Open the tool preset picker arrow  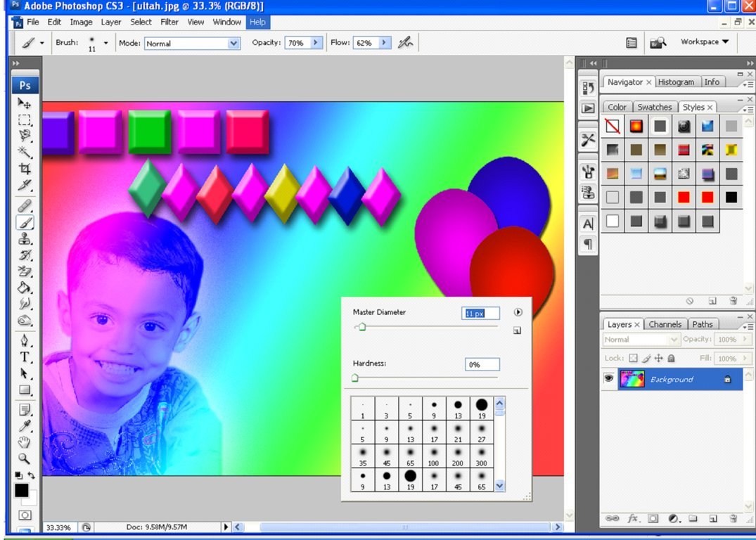pos(42,43)
